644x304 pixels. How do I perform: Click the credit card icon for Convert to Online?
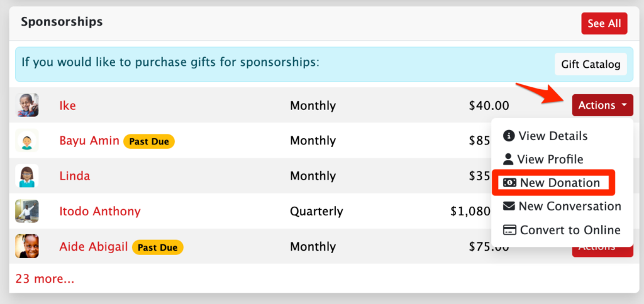tap(509, 230)
